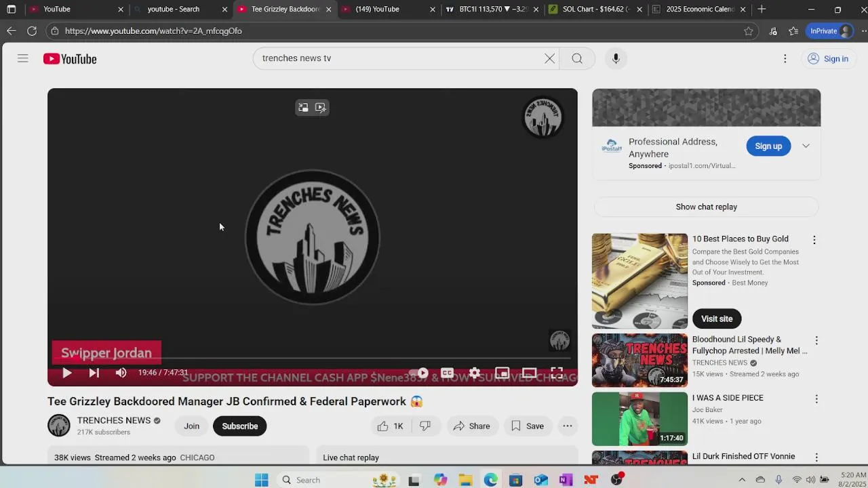This screenshot has width=868, height=488.
Task: Clear the search box text
Action: pos(549,58)
